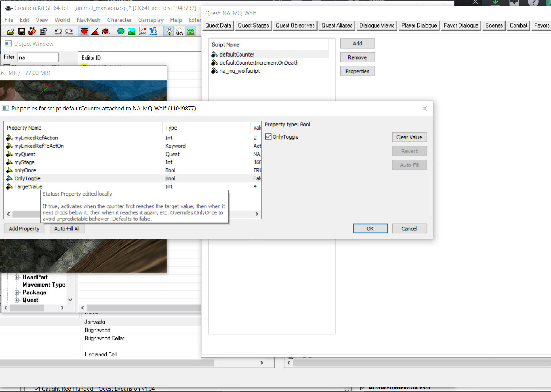Open the load master/plugin files folder icon
This screenshot has width=551, height=392.
11,31
